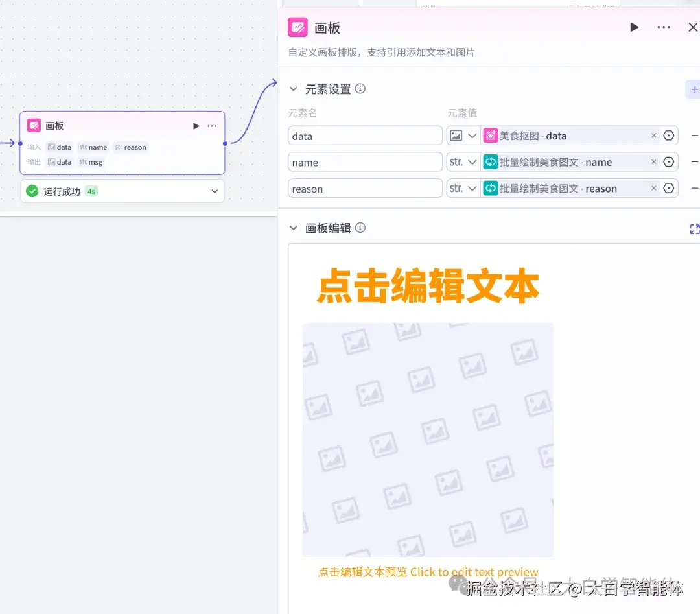Collapse the 元素设置 section
Image resolution: width=700 pixels, height=614 pixels.
[x=294, y=89]
